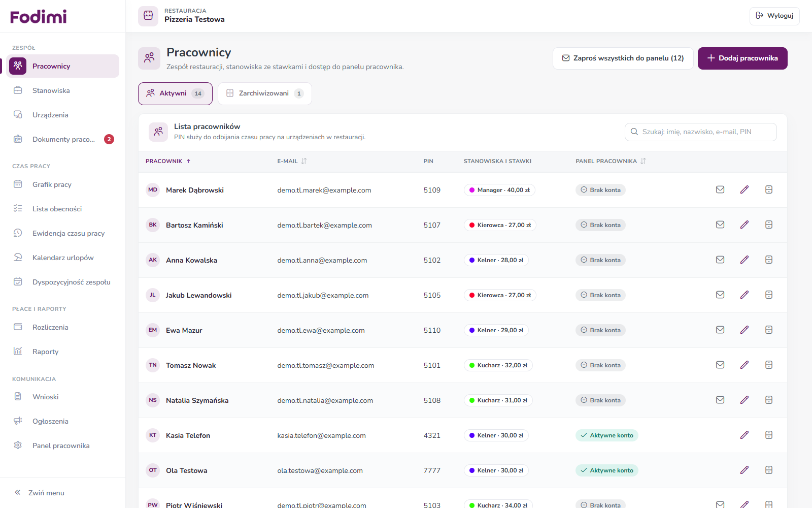Open Lista obecności from the sidebar
Image resolution: width=812 pixels, height=508 pixels.
63,209
